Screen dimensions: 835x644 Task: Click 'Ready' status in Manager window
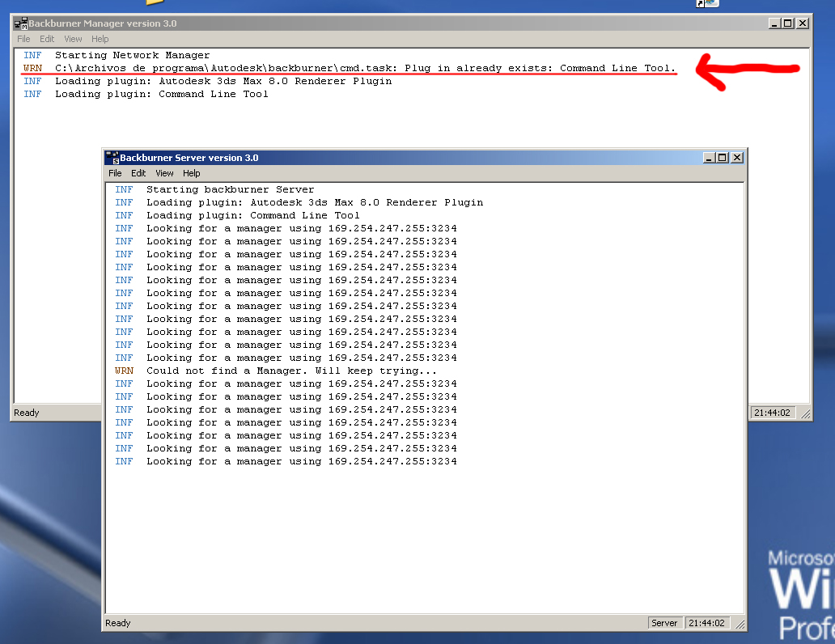[x=27, y=413]
